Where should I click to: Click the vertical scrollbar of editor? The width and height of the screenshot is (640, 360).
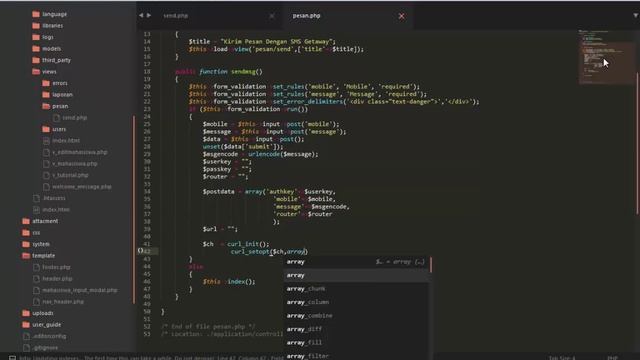(x=638, y=143)
